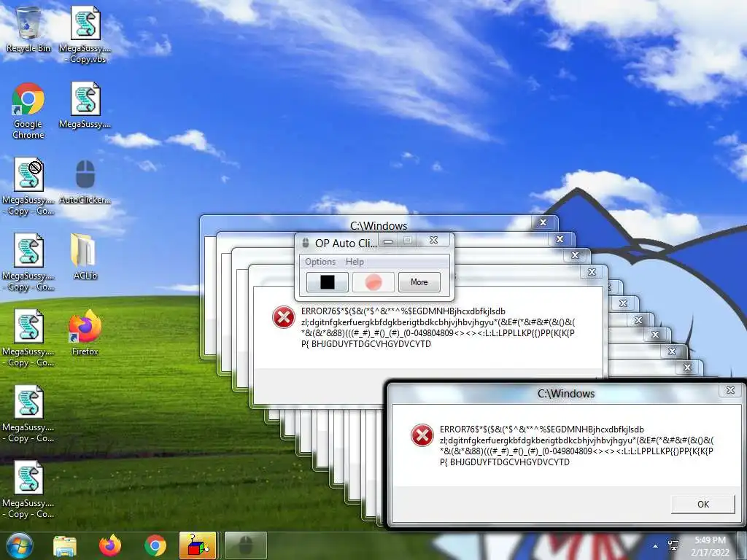The width and height of the screenshot is (747, 560).
Task: Select the AutoClicker desktop icon
Action: [x=85, y=181]
